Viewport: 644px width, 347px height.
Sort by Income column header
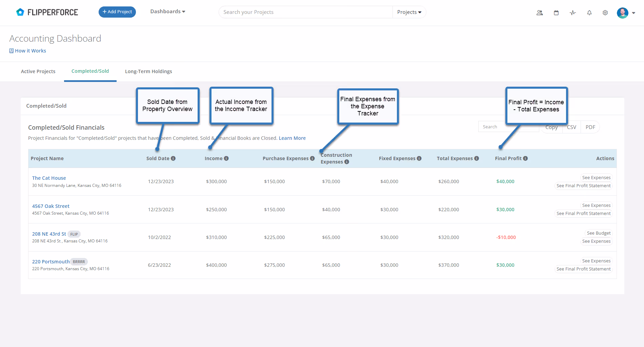click(214, 158)
